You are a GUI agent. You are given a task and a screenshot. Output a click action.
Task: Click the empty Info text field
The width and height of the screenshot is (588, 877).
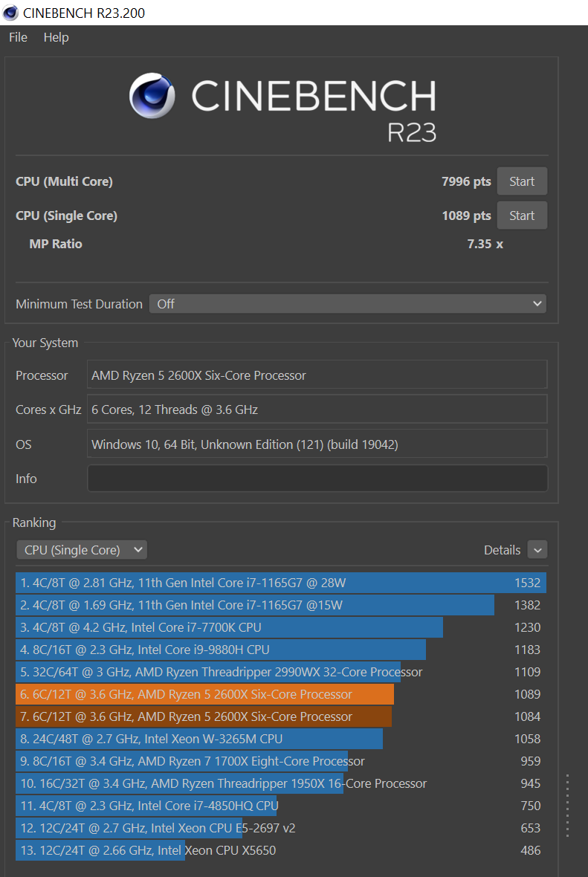pyautogui.click(x=317, y=479)
